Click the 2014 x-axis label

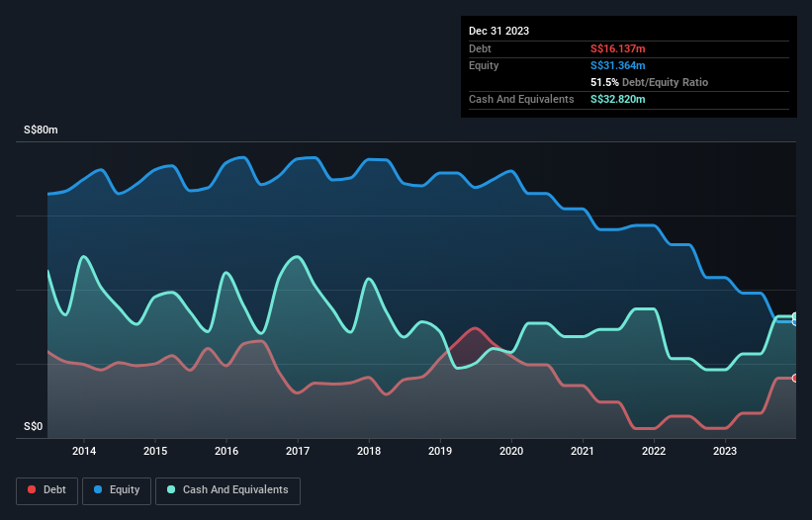click(x=84, y=451)
